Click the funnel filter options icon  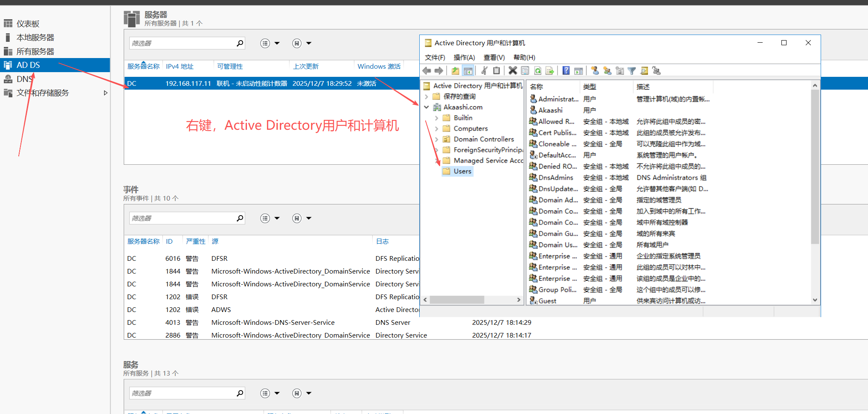tap(632, 71)
